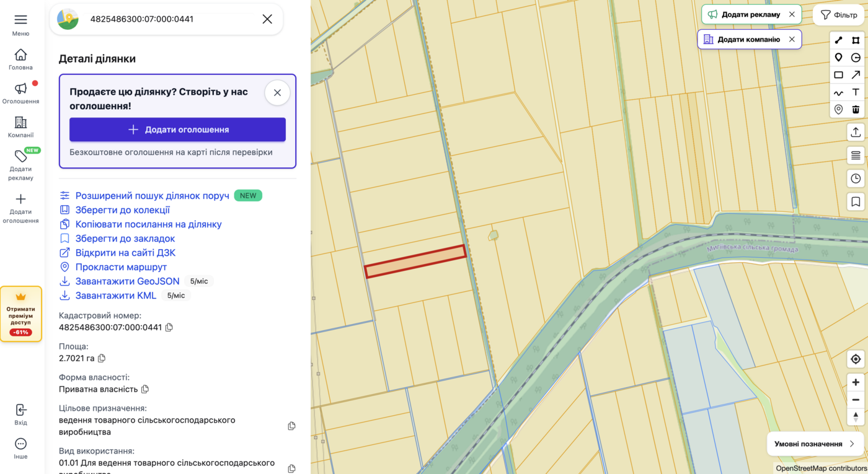Select the line measurement drawing tool
868x474 pixels.
tap(838, 40)
